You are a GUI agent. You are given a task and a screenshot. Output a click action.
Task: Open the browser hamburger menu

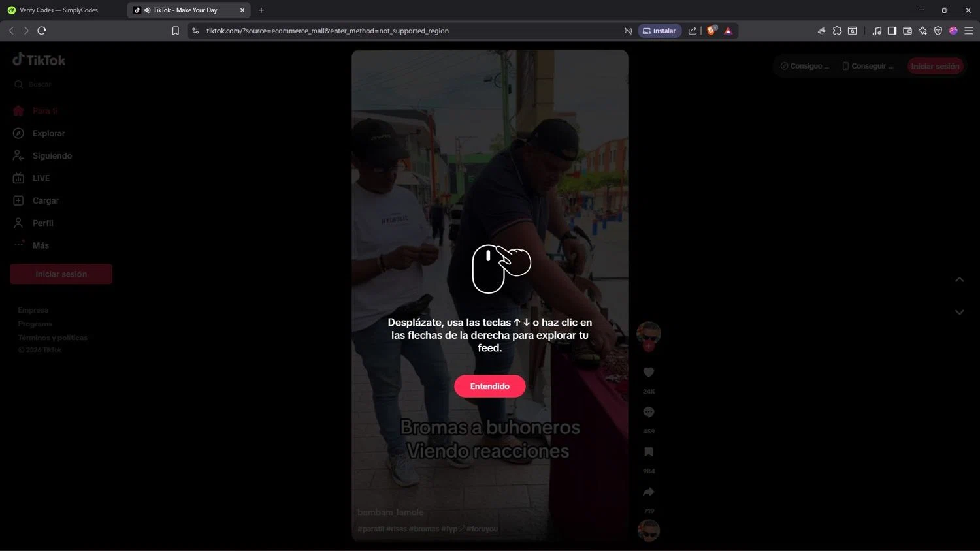tap(969, 31)
